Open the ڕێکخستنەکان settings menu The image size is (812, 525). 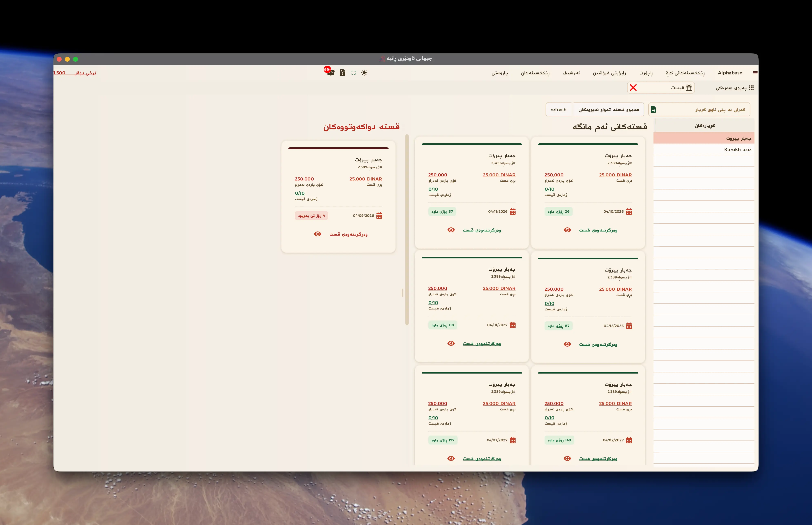coord(535,73)
